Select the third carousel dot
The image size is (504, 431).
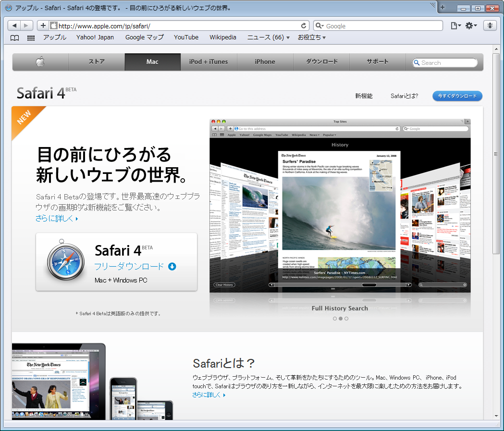(346, 319)
